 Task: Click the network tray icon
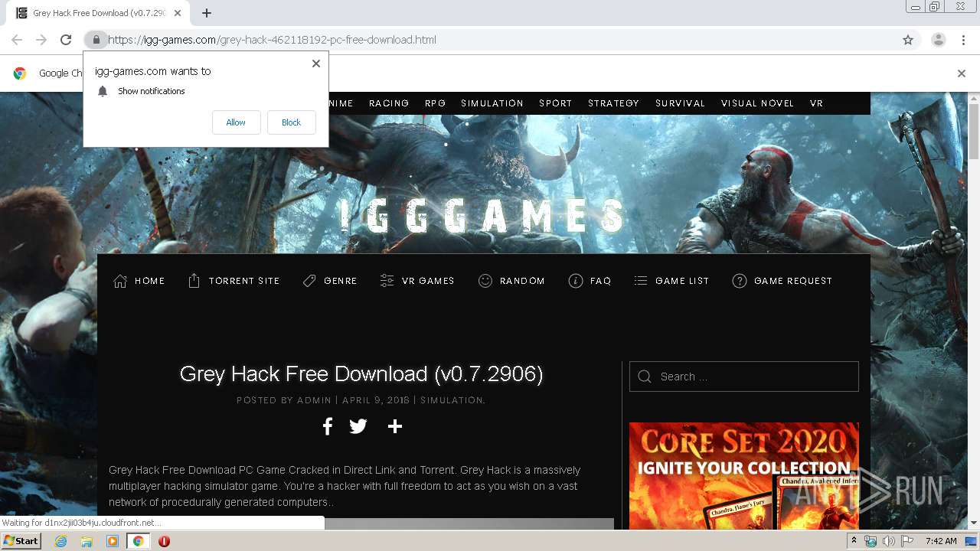pyautogui.click(x=871, y=541)
